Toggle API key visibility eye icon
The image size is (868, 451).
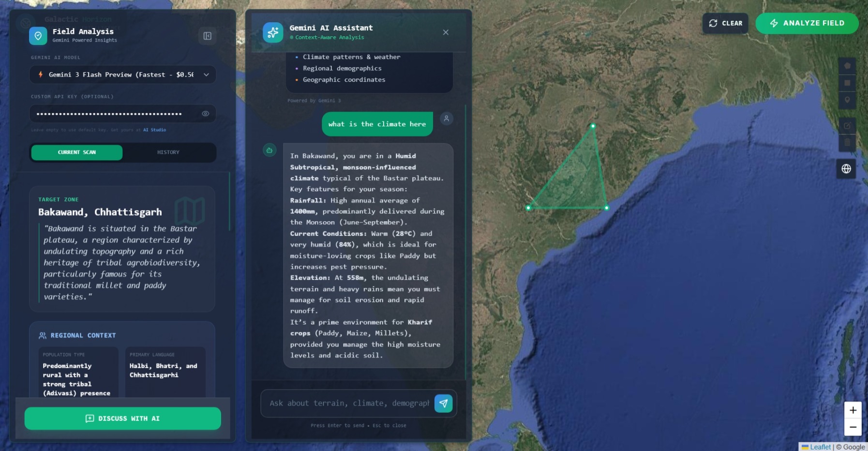tap(206, 114)
